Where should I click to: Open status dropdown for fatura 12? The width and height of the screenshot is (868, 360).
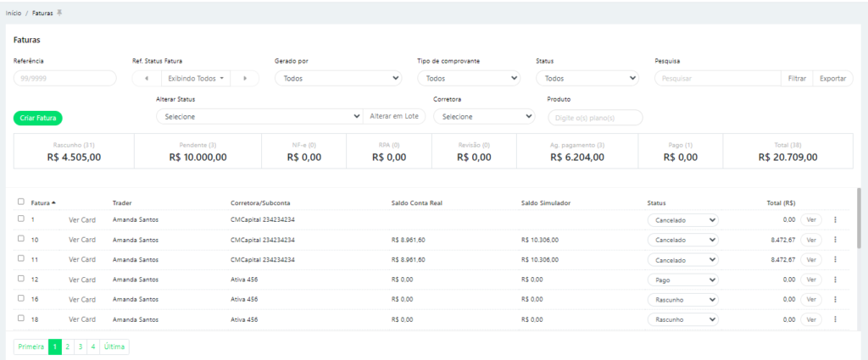(x=682, y=280)
